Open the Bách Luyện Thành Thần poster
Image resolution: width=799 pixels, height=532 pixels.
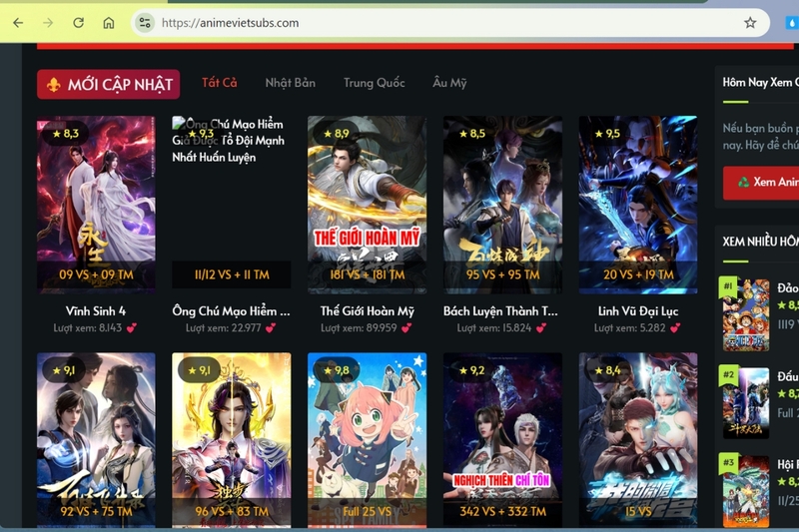pos(502,205)
